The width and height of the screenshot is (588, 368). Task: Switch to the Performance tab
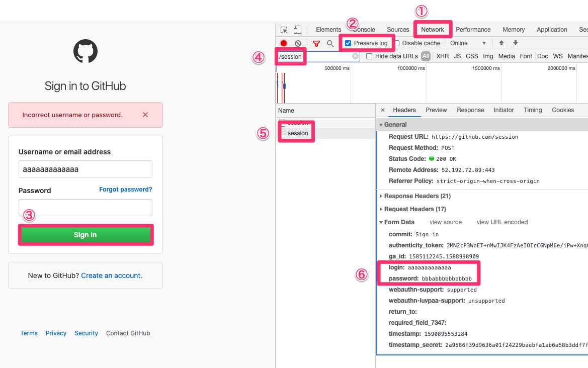click(473, 30)
